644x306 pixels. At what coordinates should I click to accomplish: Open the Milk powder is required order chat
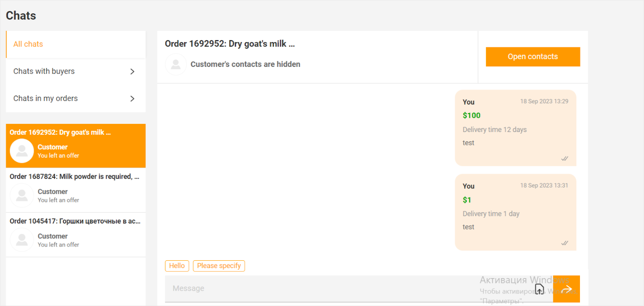(75, 177)
